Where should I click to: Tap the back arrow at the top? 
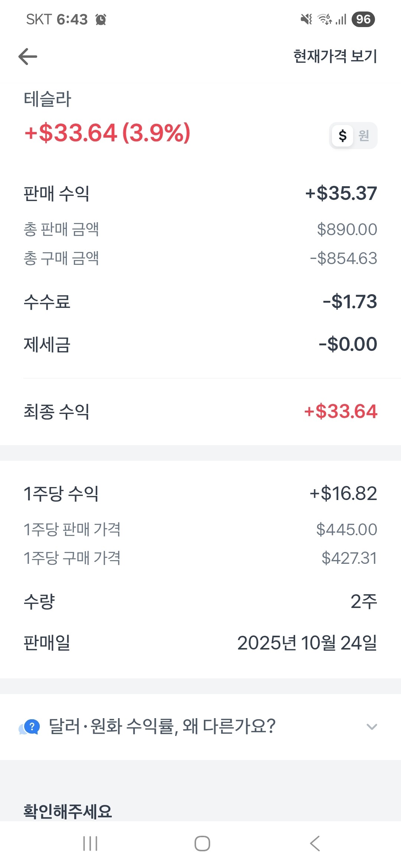[28, 57]
